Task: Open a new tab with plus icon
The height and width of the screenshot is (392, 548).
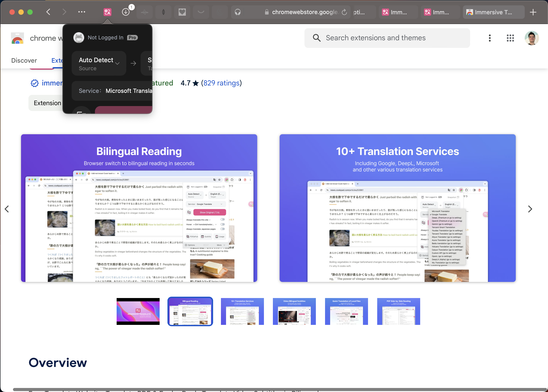Action: tap(533, 12)
